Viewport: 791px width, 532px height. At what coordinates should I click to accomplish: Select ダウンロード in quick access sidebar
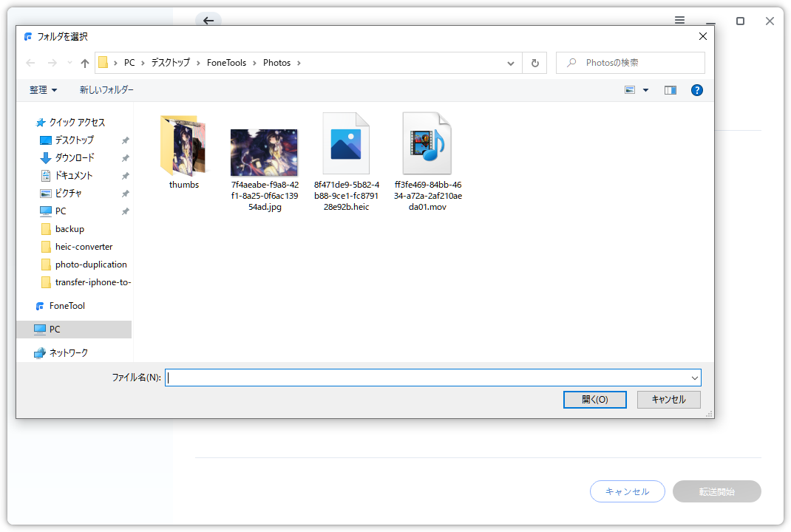(75, 157)
